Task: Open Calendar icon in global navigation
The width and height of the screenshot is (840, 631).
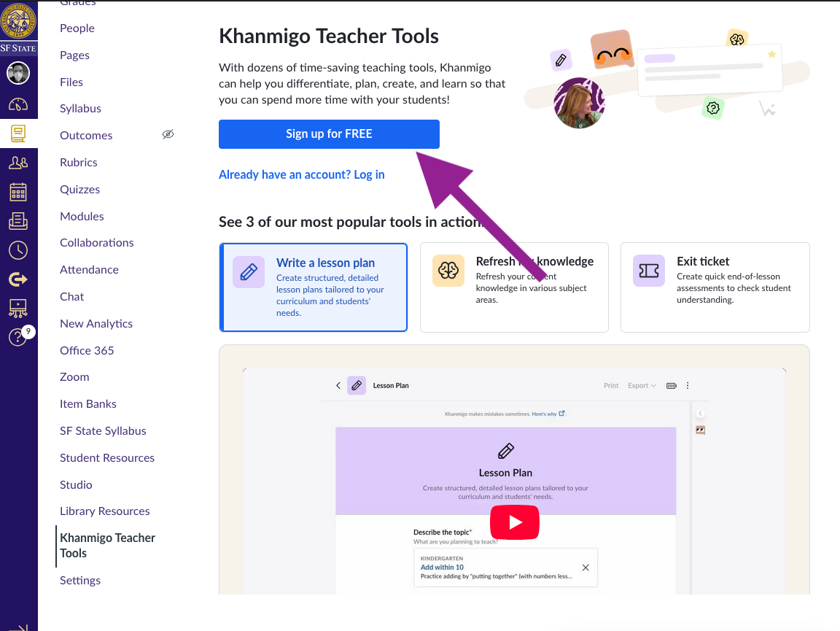Action: pos(18,192)
